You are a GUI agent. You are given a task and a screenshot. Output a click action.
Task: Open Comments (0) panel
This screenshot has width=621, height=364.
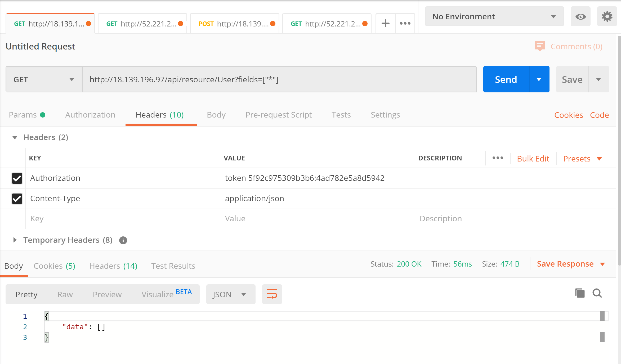(569, 46)
